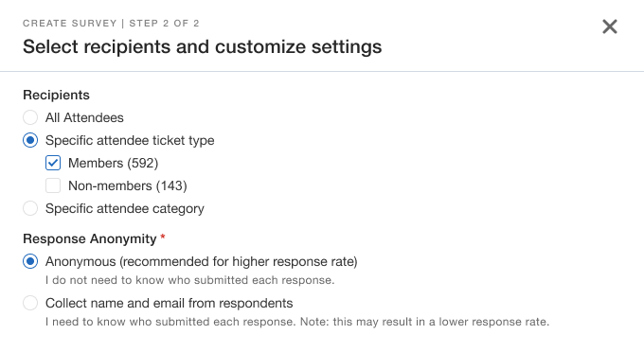This screenshot has height=352, width=644.
Task: Click the Members (592) label text
Action: 114,163
